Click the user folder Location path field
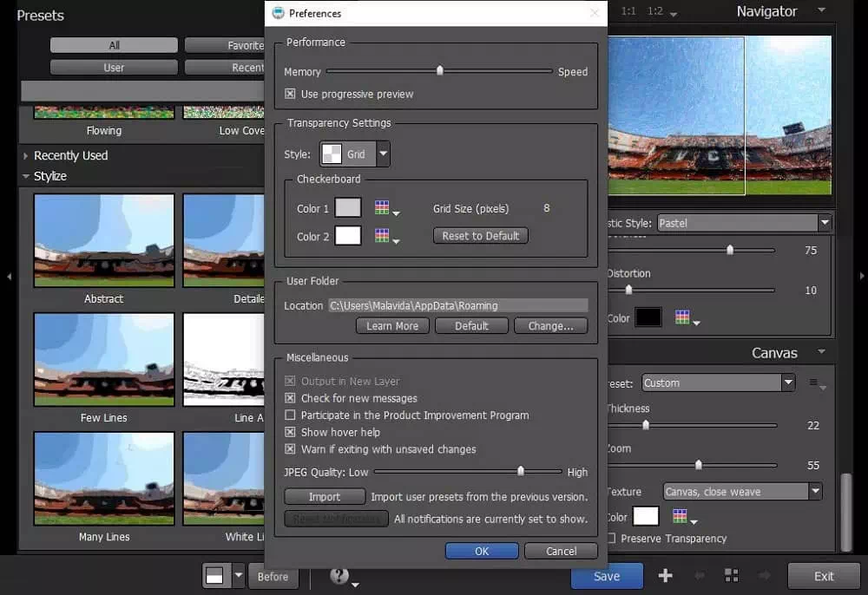 pyautogui.click(x=457, y=305)
